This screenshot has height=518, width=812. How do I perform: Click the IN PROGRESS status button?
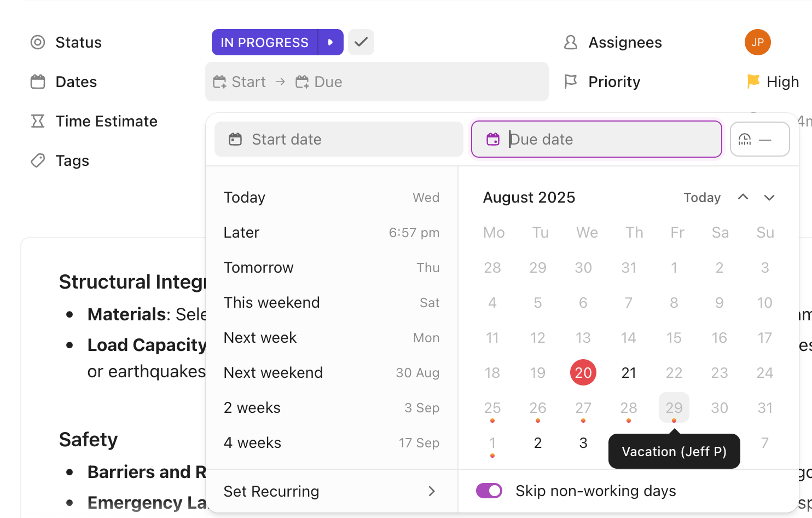pyautogui.click(x=264, y=42)
